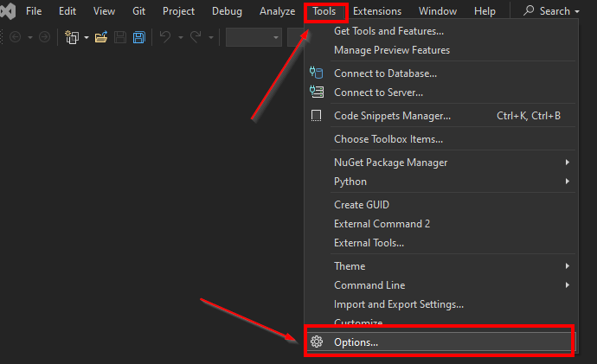Run External Command 2

(x=441, y=224)
